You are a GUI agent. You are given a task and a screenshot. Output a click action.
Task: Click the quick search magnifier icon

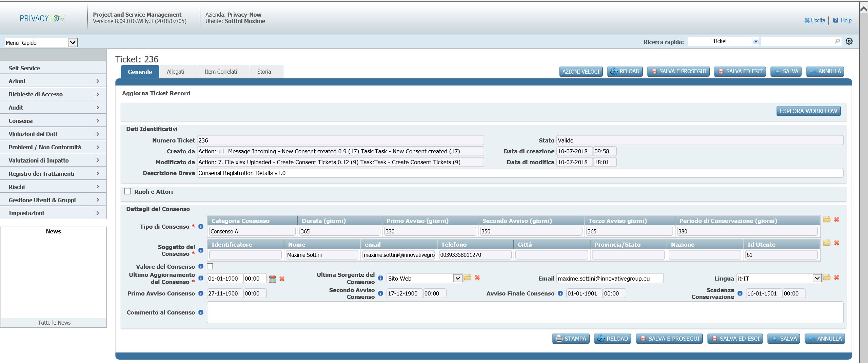pos(837,41)
